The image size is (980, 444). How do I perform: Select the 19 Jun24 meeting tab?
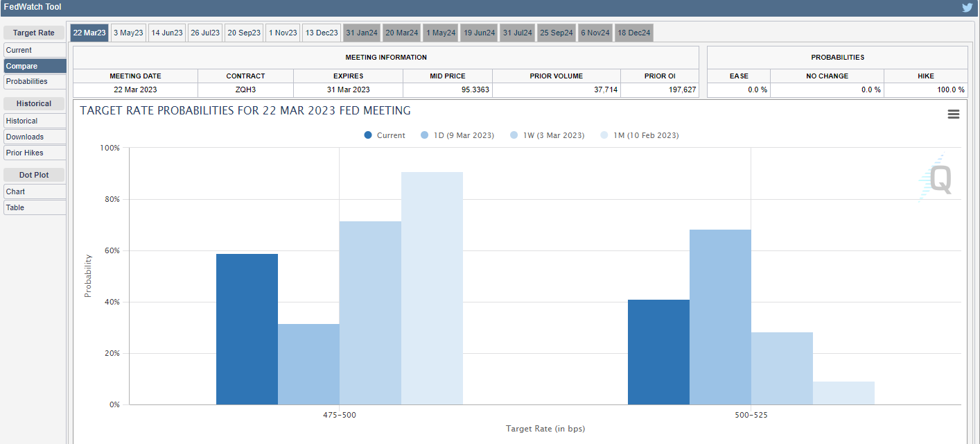pyautogui.click(x=480, y=33)
